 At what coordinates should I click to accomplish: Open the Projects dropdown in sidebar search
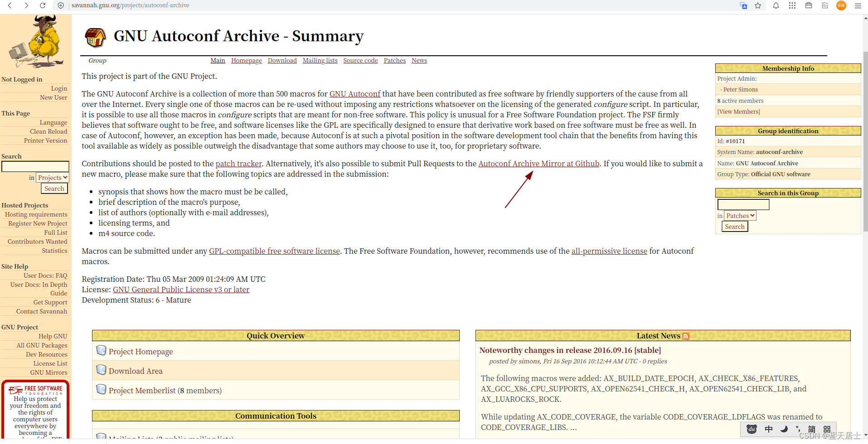pyautogui.click(x=53, y=178)
